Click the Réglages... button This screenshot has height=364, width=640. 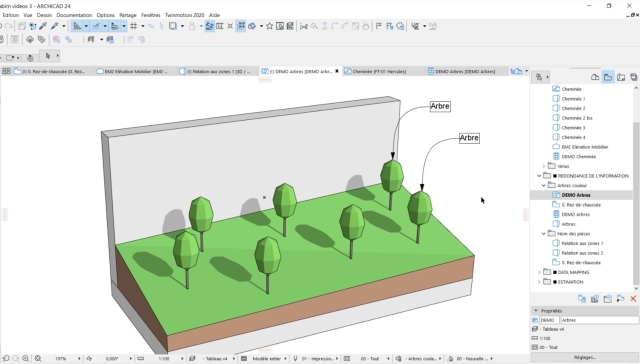585,357
